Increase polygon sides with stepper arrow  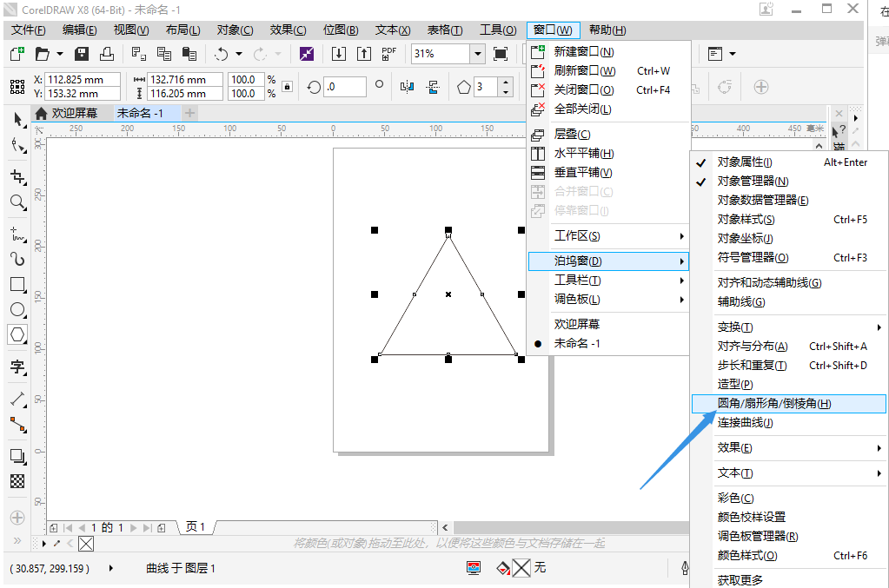506,82
